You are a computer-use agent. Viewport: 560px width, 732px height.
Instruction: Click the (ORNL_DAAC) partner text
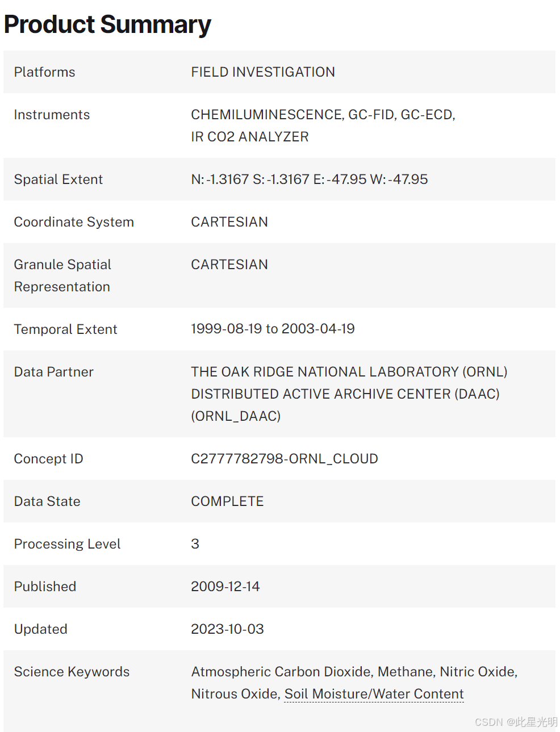coord(236,416)
